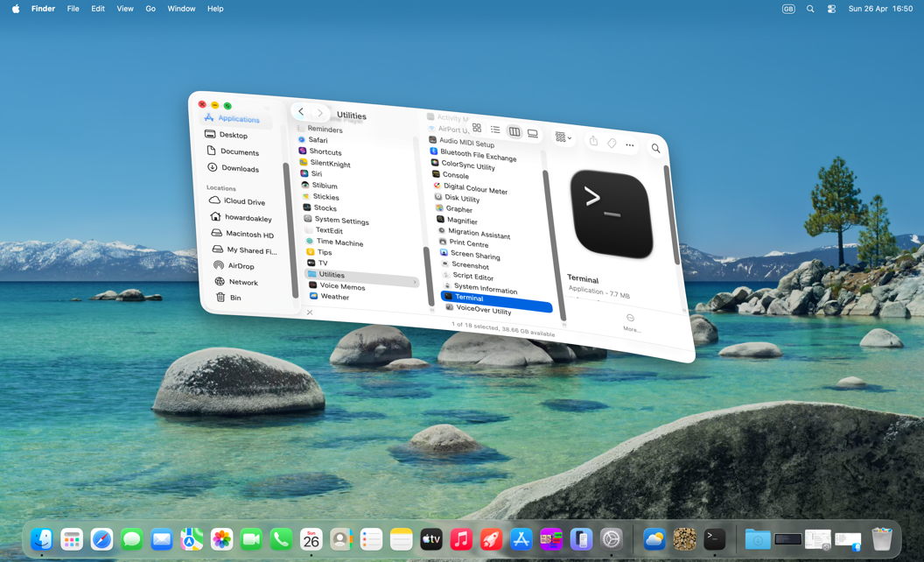924x562 pixels.
Task: Open the More actions ellipsis menu
Action: (630, 145)
